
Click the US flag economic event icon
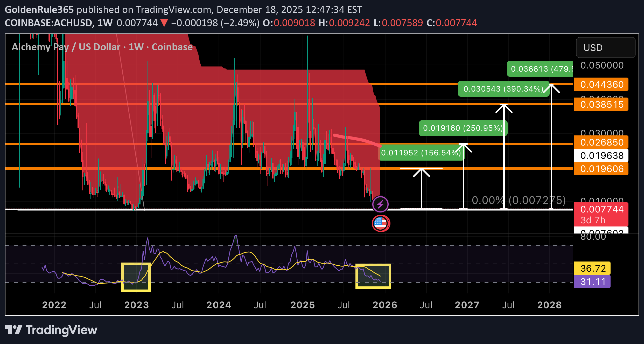tap(380, 223)
